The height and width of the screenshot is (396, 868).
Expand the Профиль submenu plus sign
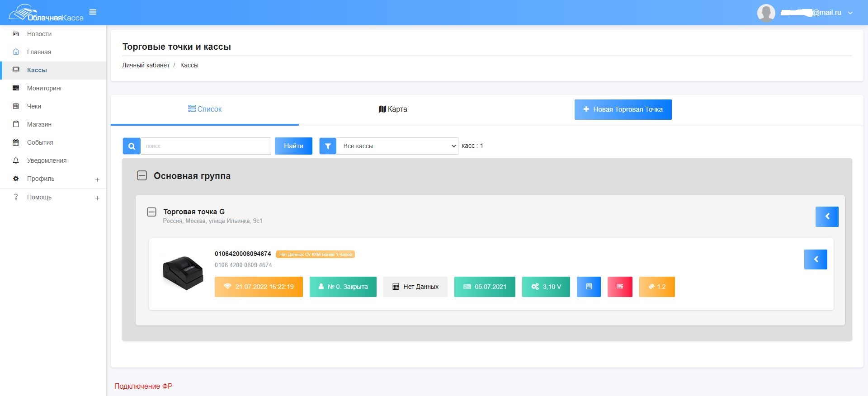(x=97, y=179)
